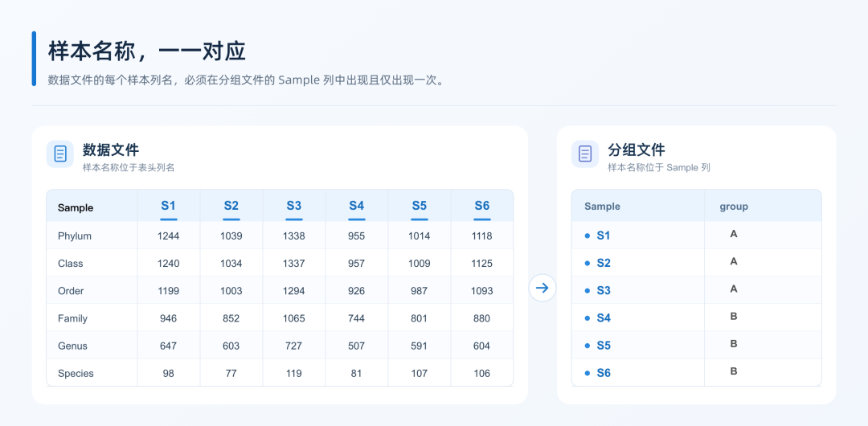868x426 pixels.
Task: Click the cell with value 591
Action: tap(419, 346)
